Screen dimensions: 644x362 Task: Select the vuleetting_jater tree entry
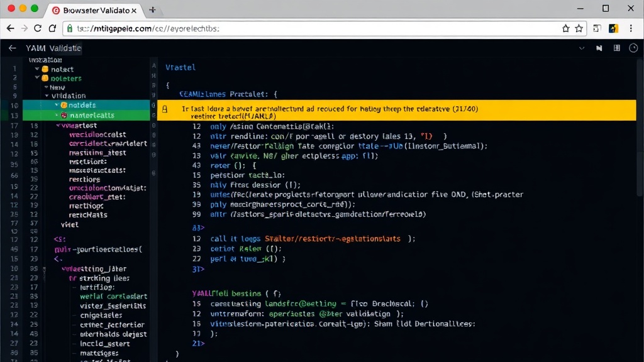(x=94, y=269)
